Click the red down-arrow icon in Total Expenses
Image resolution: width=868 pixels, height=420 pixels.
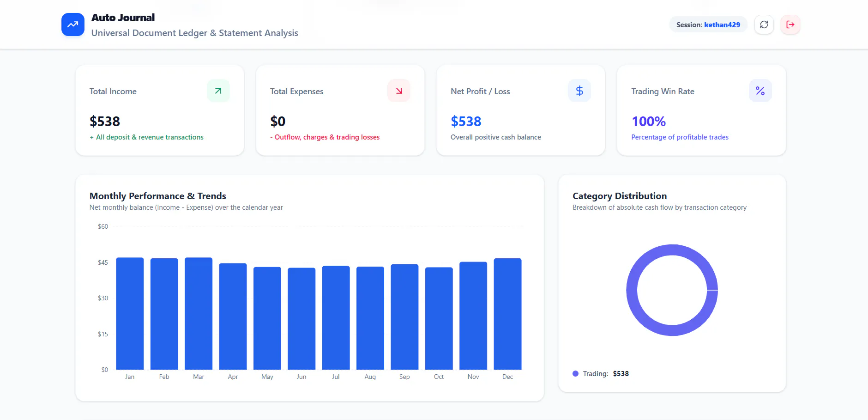click(x=399, y=91)
